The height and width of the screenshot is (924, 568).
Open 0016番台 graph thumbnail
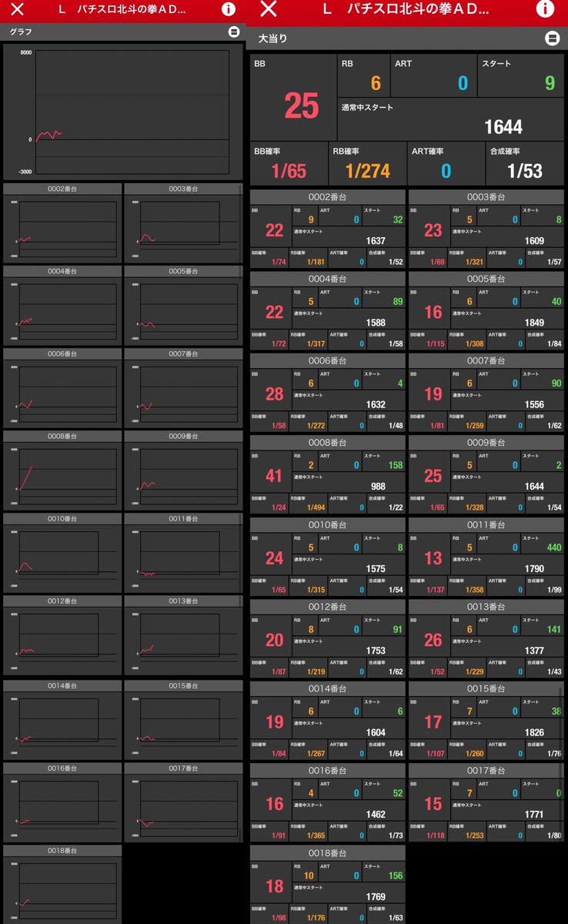point(62,807)
